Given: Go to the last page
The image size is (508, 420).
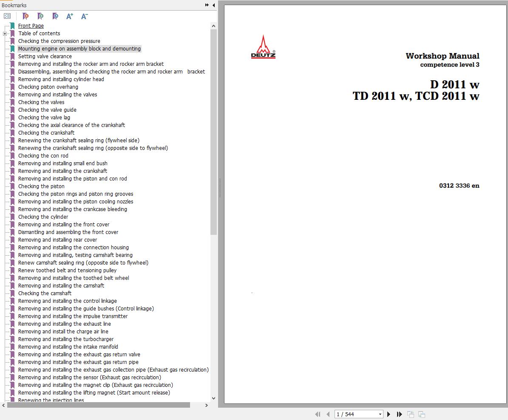Looking at the screenshot, I should [399, 414].
